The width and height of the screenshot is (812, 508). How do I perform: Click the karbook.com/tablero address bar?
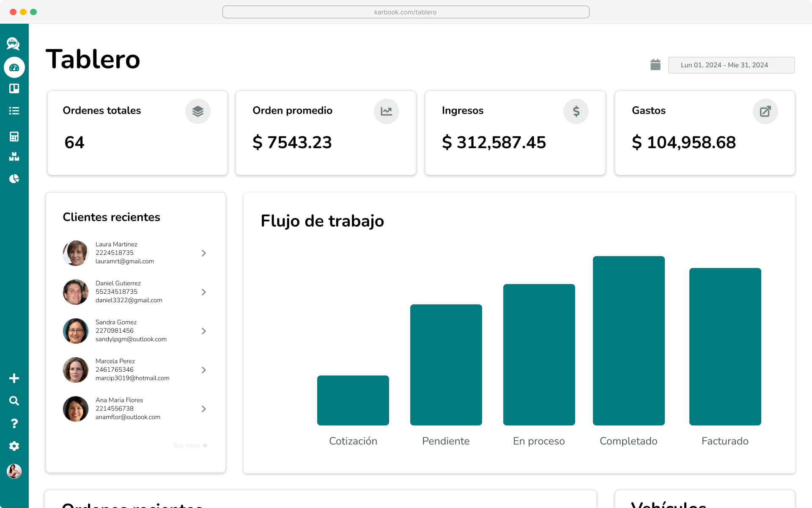pyautogui.click(x=406, y=12)
